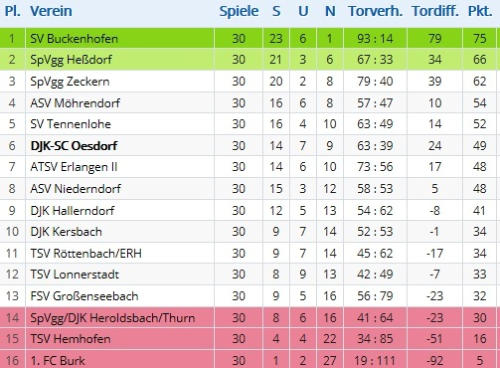Open the SpVgg Heßdorf team link
Screen dimensions: 500x368
coord(71,60)
